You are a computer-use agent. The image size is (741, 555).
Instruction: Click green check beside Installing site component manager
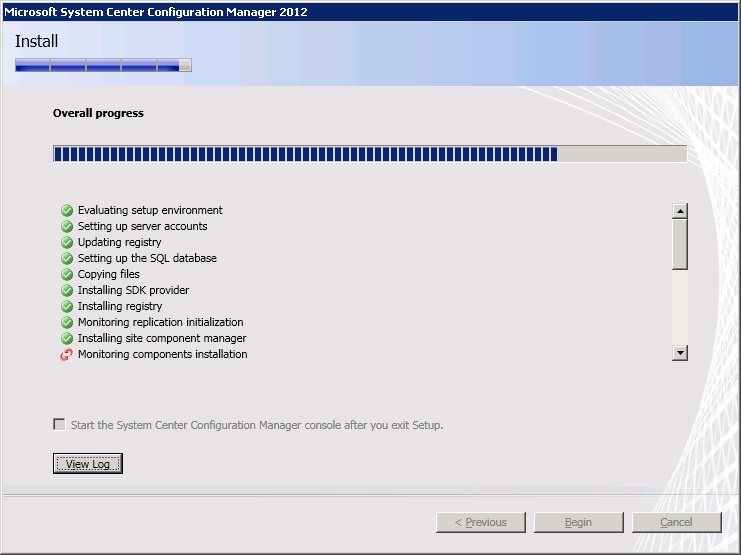click(x=67, y=338)
